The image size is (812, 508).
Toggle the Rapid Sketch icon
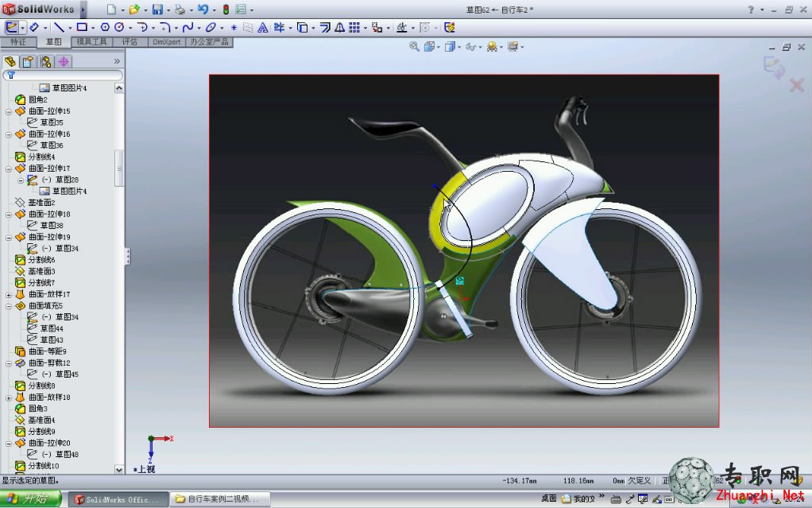pyautogui.click(x=450, y=28)
